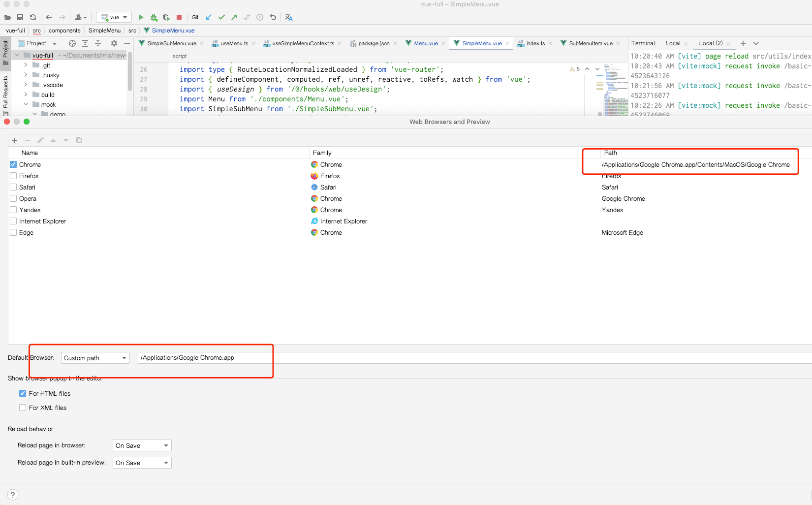This screenshot has height=505, width=812.
Task: Open project panel settings gear
Action: click(x=114, y=43)
